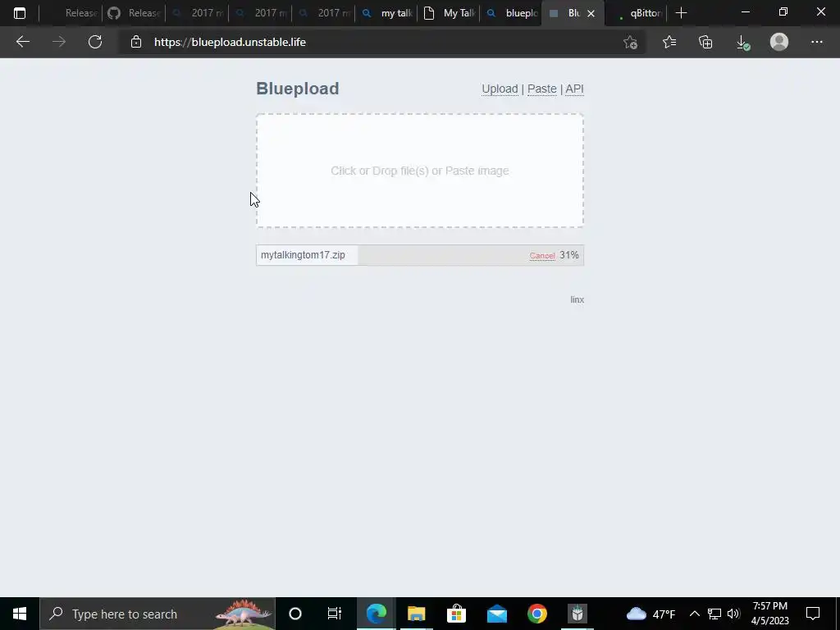
Task: Open the Paste link
Action: pyautogui.click(x=541, y=89)
